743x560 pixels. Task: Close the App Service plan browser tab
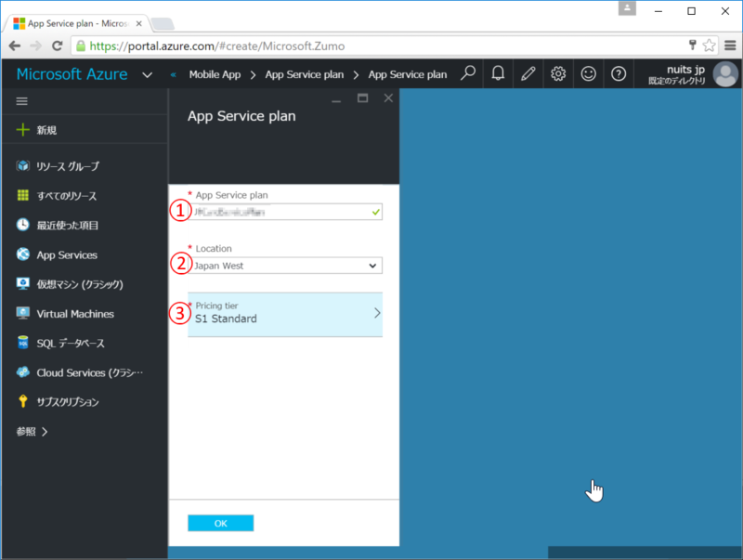pos(138,23)
